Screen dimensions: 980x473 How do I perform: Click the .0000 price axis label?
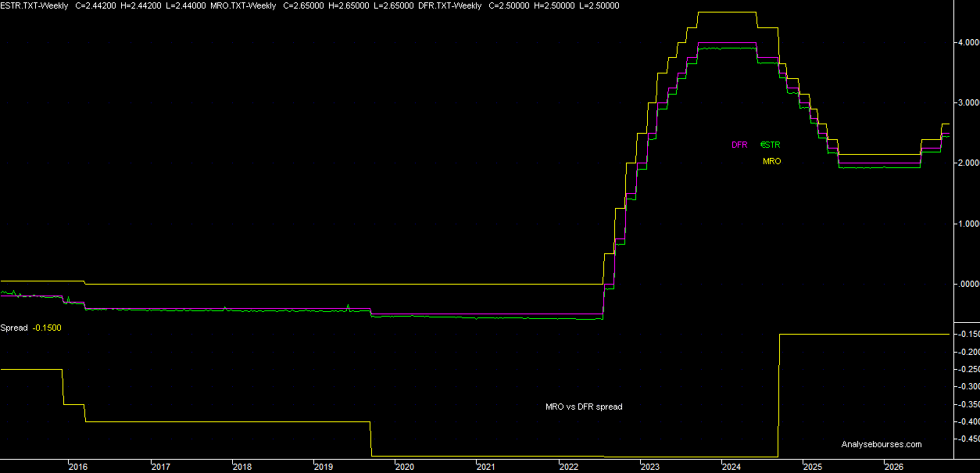pyautogui.click(x=967, y=284)
